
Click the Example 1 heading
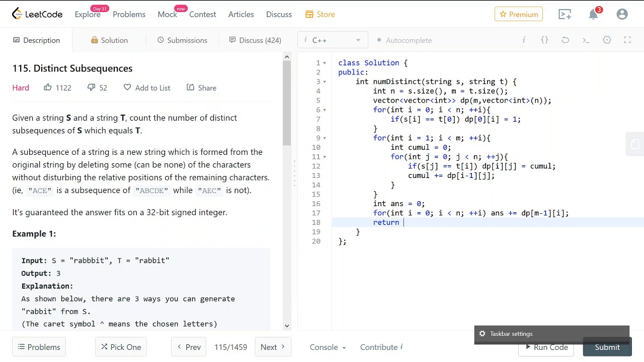(34, 233)
